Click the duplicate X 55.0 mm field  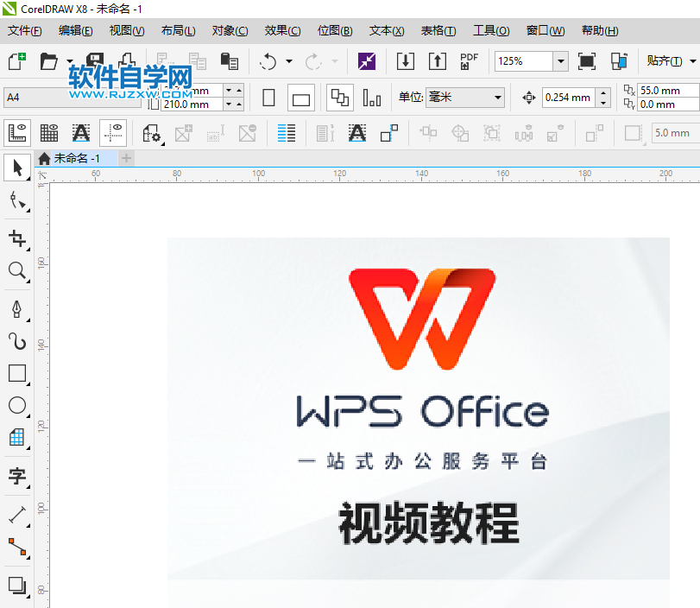click(667, 90)
